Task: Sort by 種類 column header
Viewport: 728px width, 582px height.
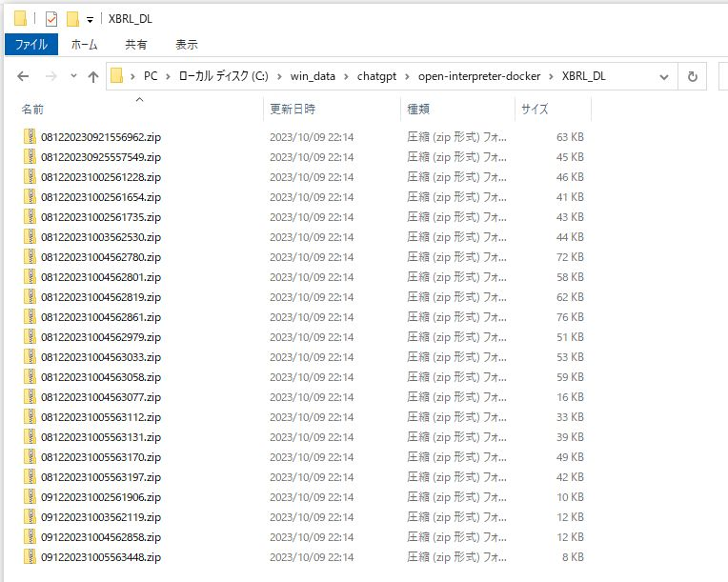Action: coord(418,110)
